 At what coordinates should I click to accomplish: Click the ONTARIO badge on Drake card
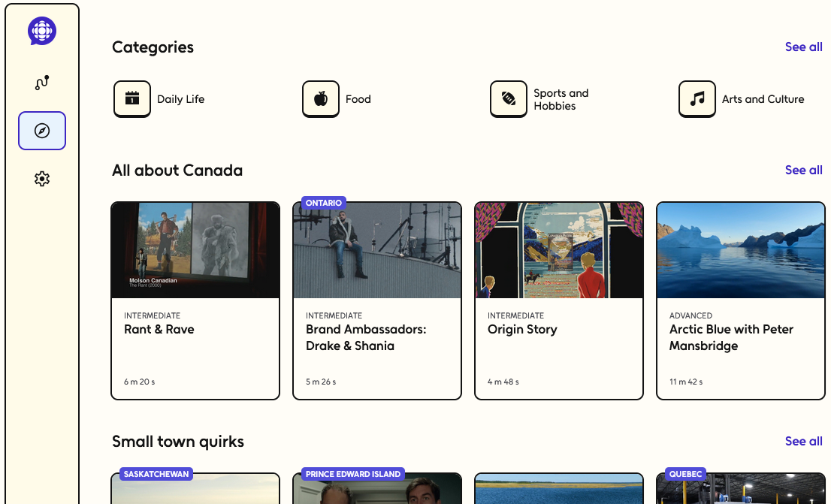pyautogui.click(x=323, y=203)
